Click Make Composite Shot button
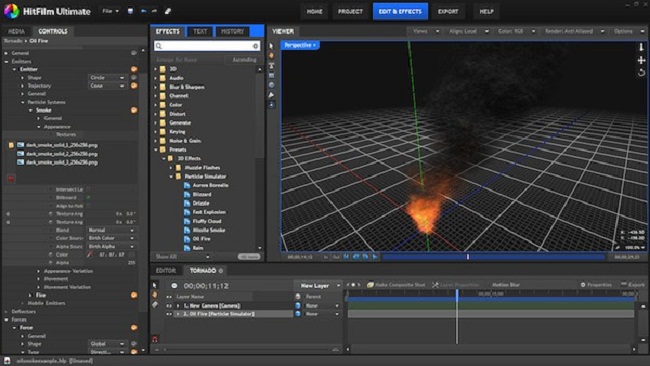Image resolution: width=650 pixels, height=366 pixels. (396, 285)
